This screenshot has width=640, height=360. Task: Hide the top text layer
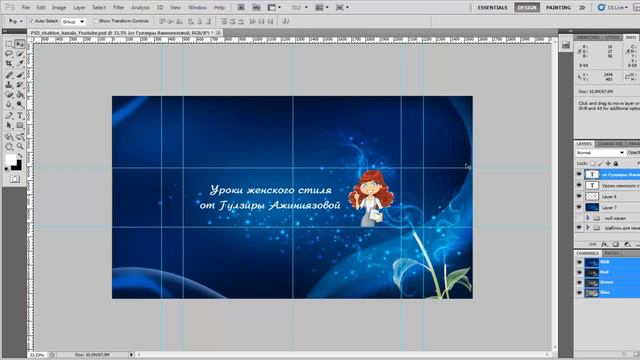tap(579, 174)
